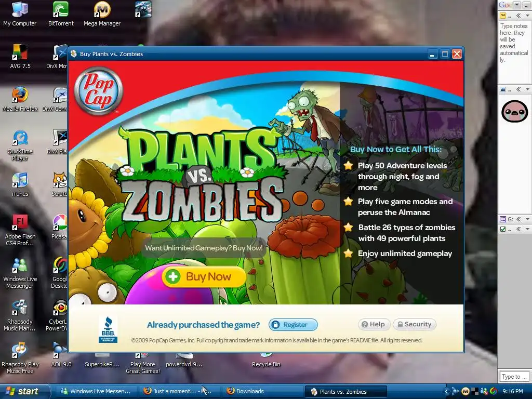Select the powerdvd.9 desktop file
This screenshot has height=399, width=532.
tap(184, 361)
